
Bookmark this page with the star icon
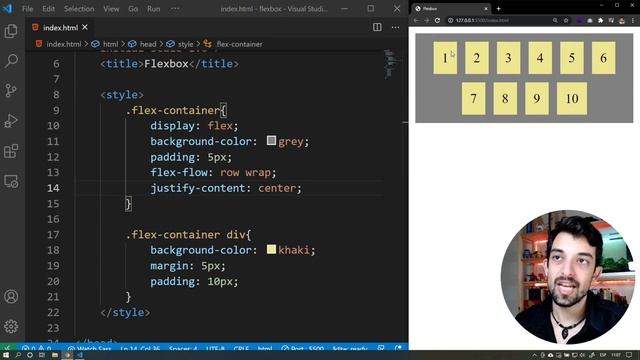pyautogui.click(x=566, y=20)
